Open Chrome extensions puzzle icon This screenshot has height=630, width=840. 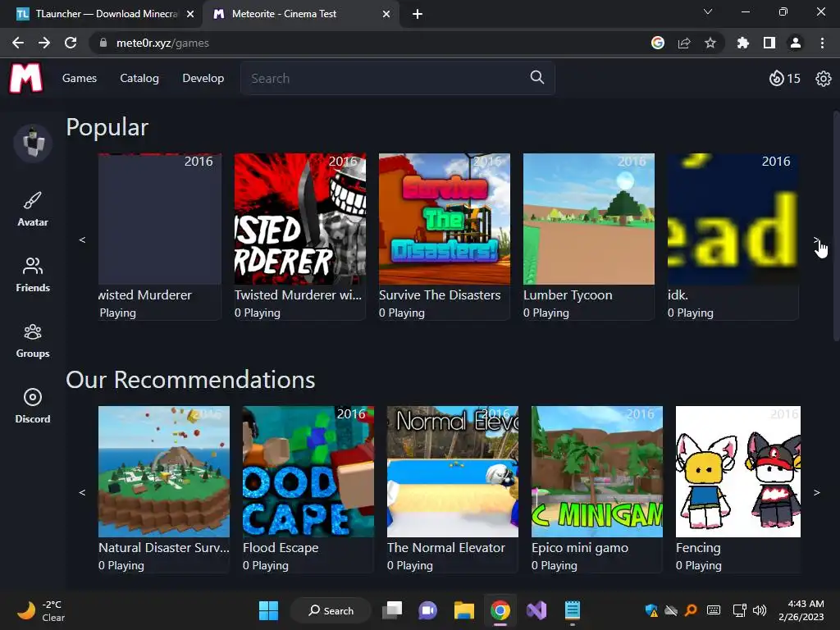(x=742, y=43)
